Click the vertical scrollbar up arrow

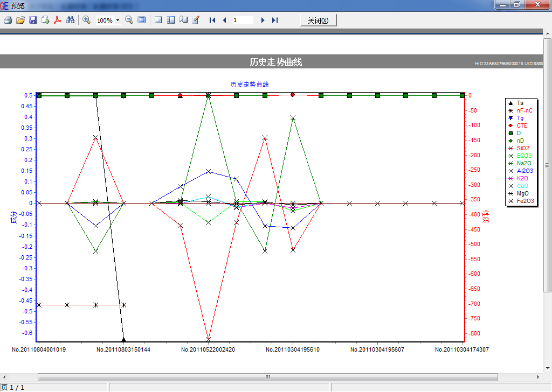[x=548, y=33]
